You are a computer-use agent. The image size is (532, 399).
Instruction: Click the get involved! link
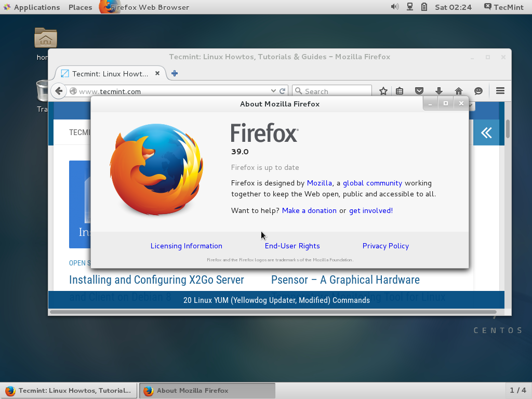371,210
